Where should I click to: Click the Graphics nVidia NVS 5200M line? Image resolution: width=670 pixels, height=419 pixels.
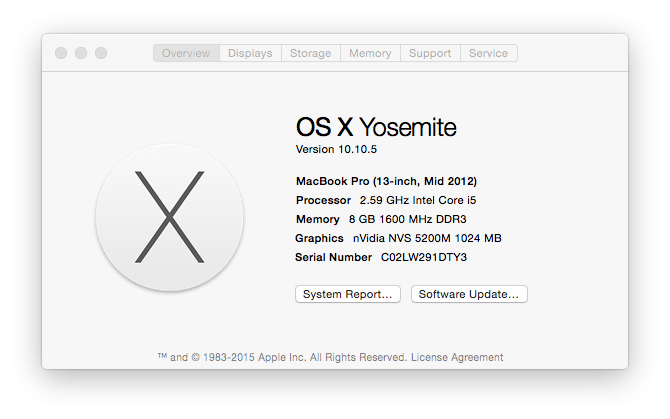tap(398, 238)
